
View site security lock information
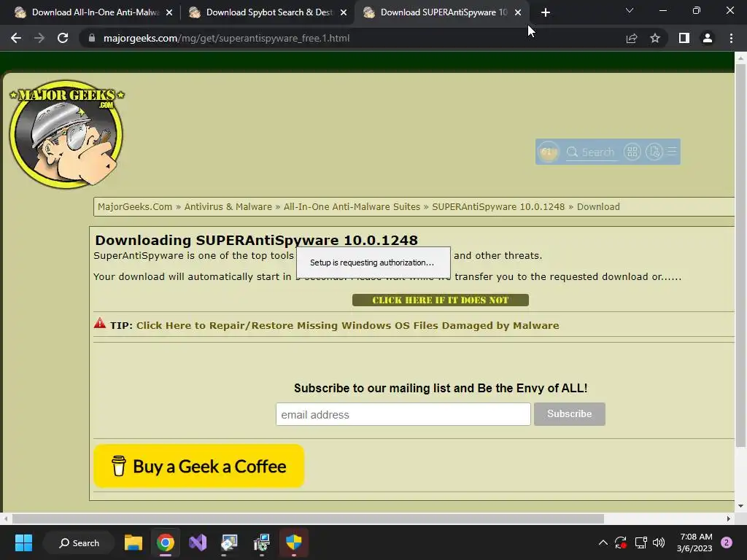click(x=92, y=38)
